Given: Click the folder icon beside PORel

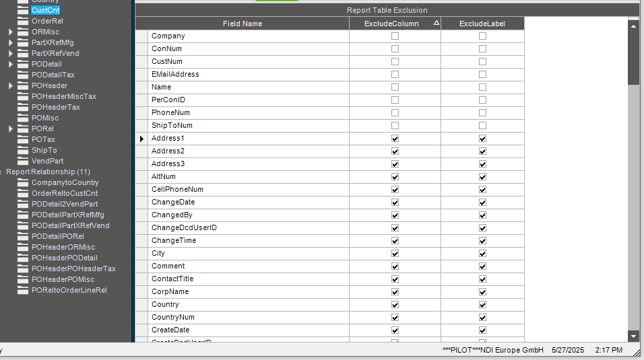Looking at the screenshot, I should tap(23, 129).
